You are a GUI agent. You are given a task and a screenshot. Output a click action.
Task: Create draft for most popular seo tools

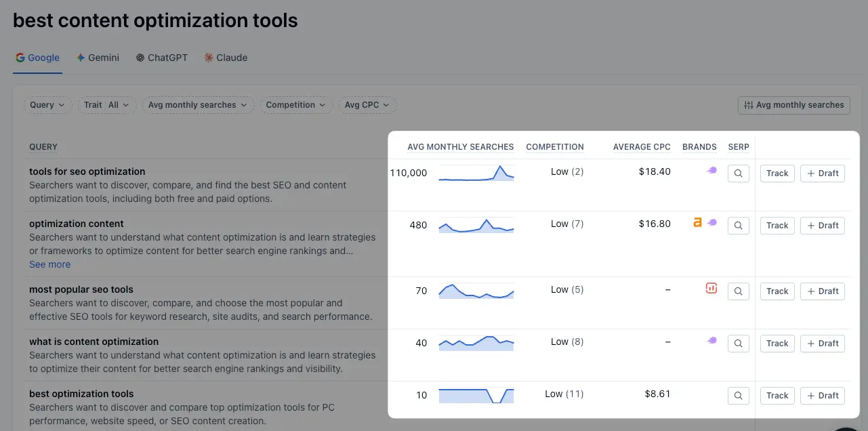[x=823, y=291]
